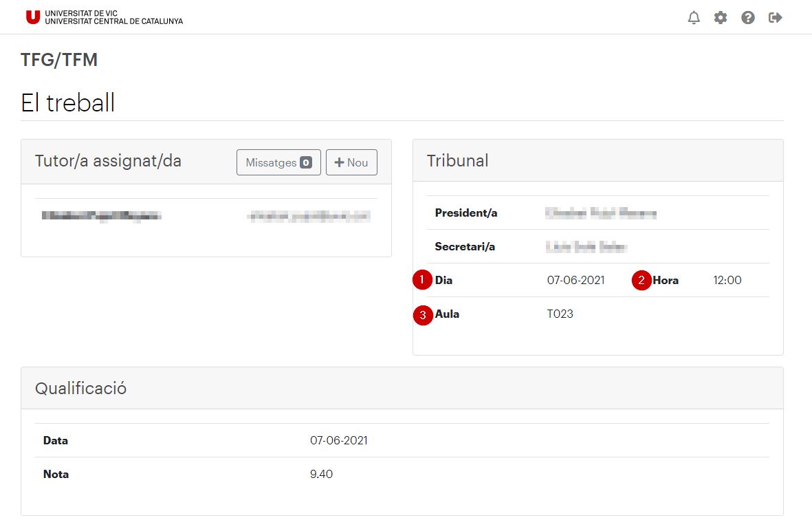Click the blurred President/a name
The height and width of the screenshot is (520, 812).
click(601, 213)
